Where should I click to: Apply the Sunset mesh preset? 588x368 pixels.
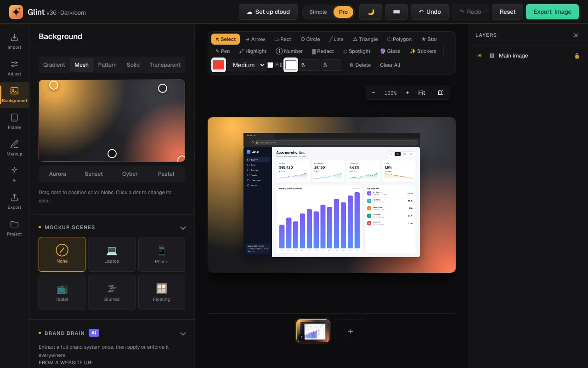tap(94, 174)
